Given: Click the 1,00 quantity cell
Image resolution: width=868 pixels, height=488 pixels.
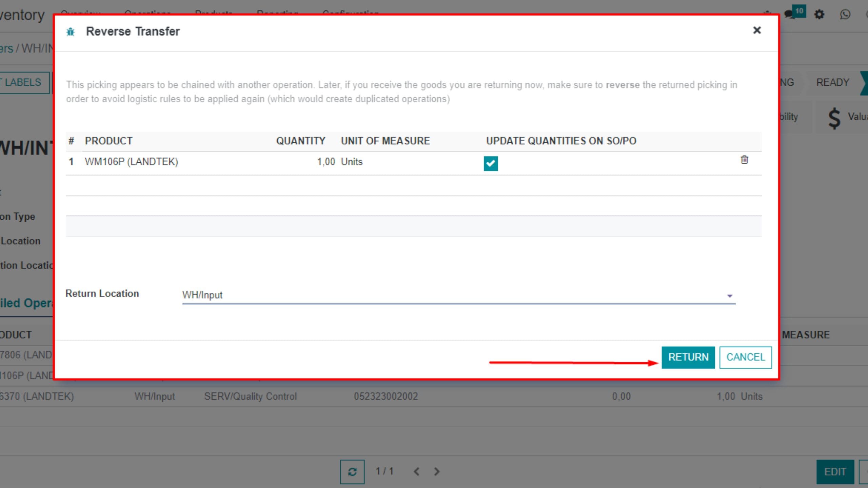Looking at the screenshot, I should [326, 162].
